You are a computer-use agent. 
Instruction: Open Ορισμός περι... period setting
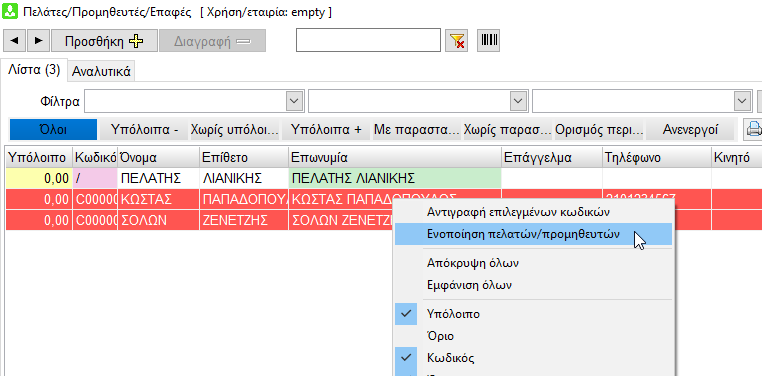tap(599, 130)
